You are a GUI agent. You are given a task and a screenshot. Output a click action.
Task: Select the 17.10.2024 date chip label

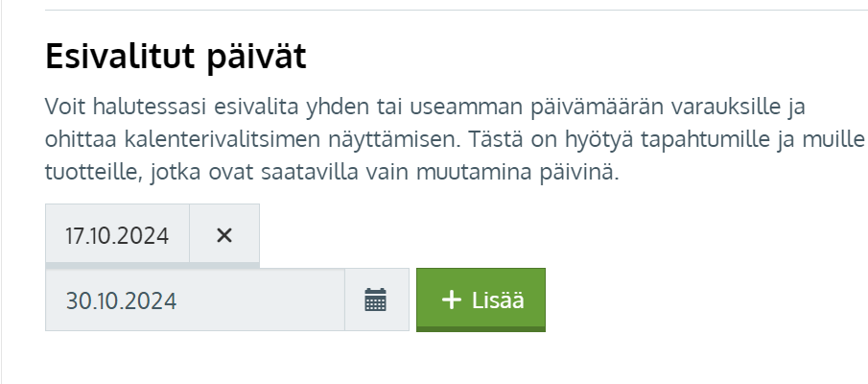(117, 235)
